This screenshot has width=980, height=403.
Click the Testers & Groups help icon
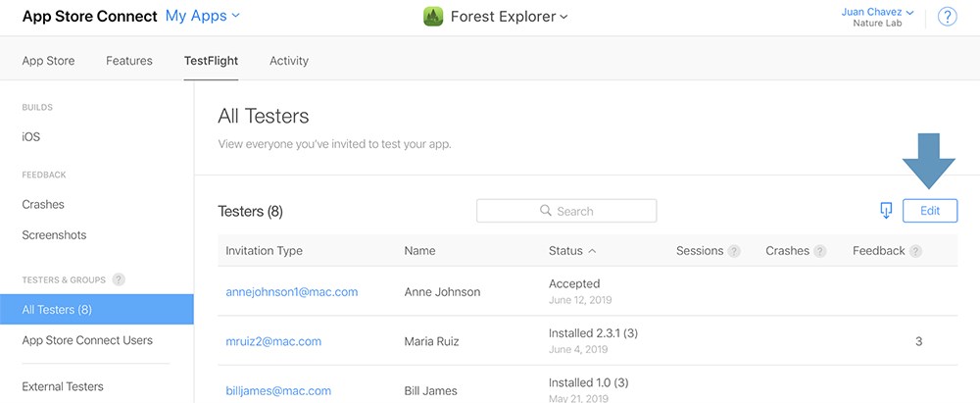pos(119,279)
